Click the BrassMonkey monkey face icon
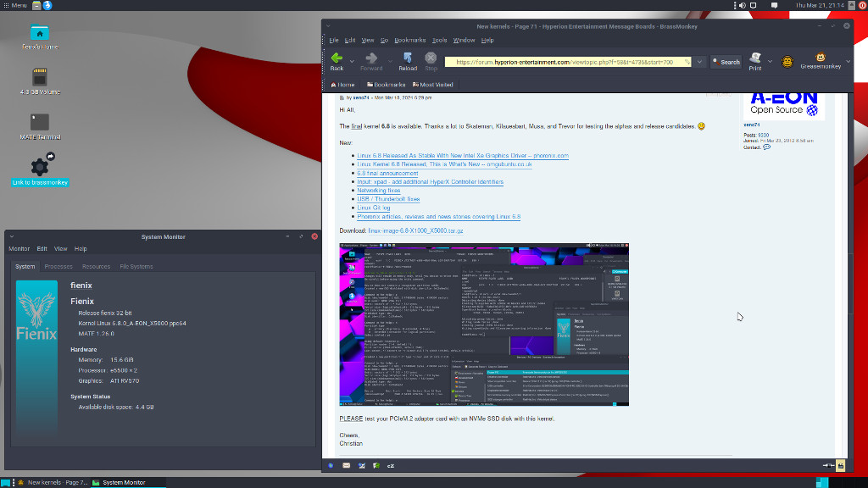The width and height of the screenshot is (868, 488). [787, 61]
